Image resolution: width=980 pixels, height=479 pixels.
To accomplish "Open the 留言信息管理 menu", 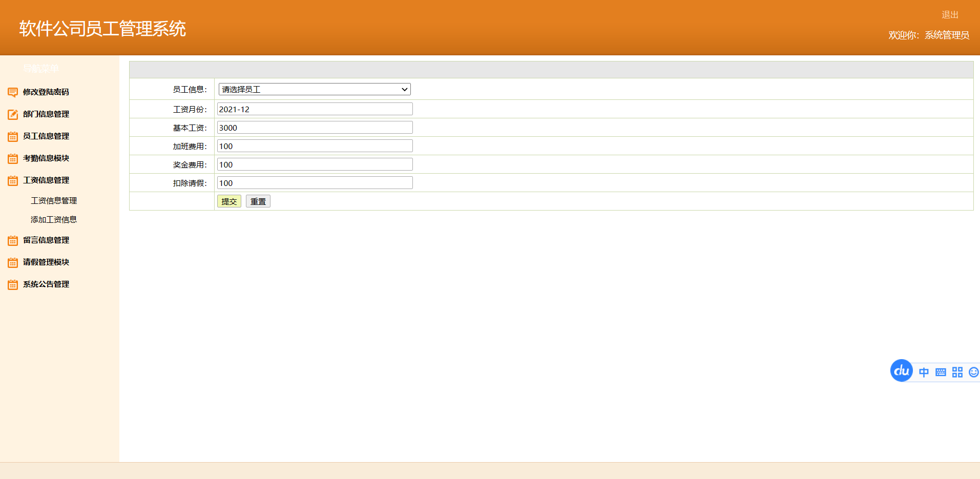I will click(x=46, y=240).
